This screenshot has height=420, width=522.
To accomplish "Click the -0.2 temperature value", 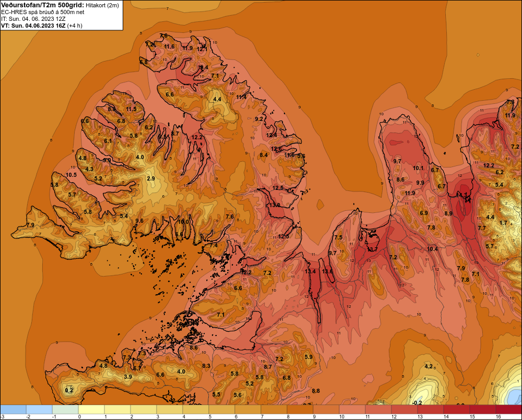I will [x=417, y=403].
